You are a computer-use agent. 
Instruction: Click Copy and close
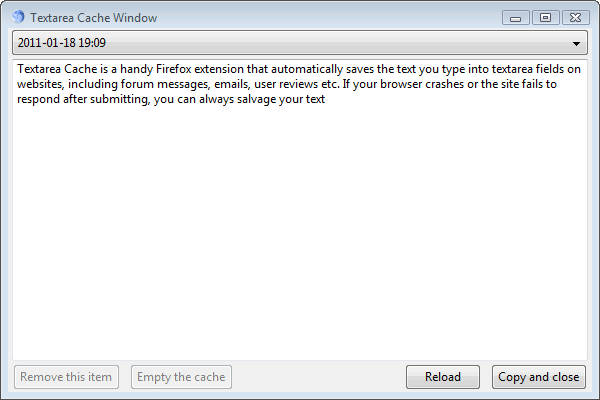[x=538, y=377]
